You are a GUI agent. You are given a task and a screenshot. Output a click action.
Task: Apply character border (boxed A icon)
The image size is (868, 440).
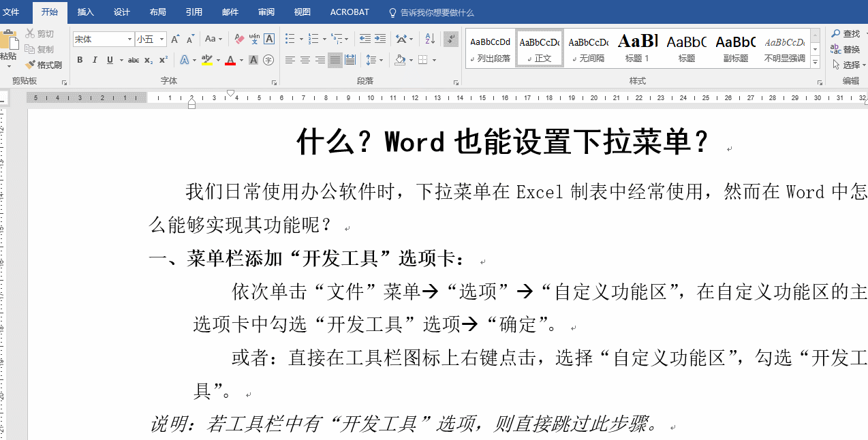tap(268, 39)
